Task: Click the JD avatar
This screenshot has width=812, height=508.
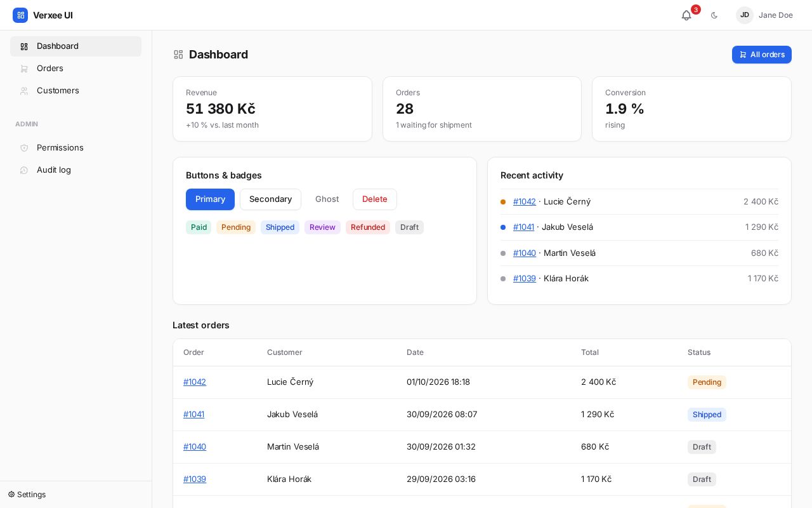Action: click(745, 15)
